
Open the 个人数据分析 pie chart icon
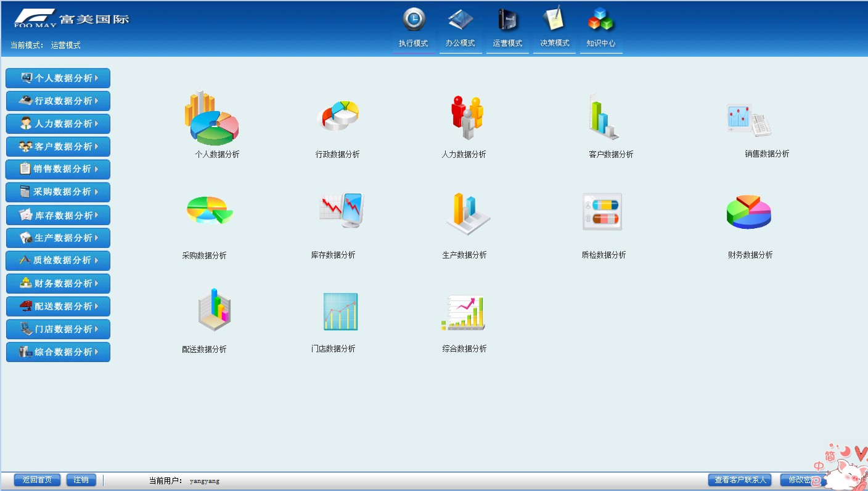pos(211,118)
